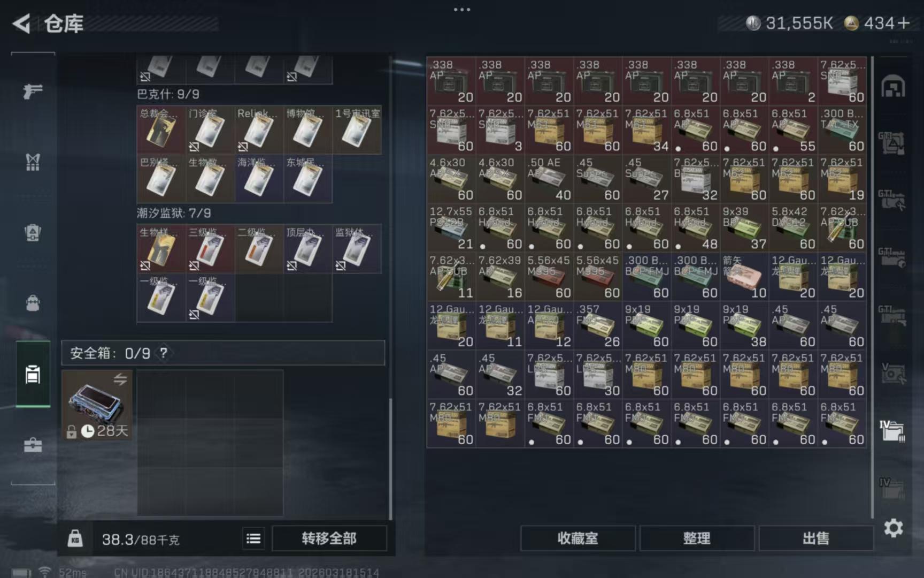Click the 出售 sell button
924x578 pixels.
pyautogui.click(x=816, y=538)
